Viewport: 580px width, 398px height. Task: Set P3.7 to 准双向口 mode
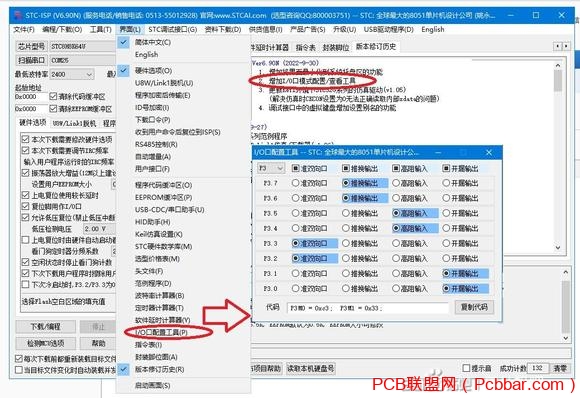tap(296, 183)
